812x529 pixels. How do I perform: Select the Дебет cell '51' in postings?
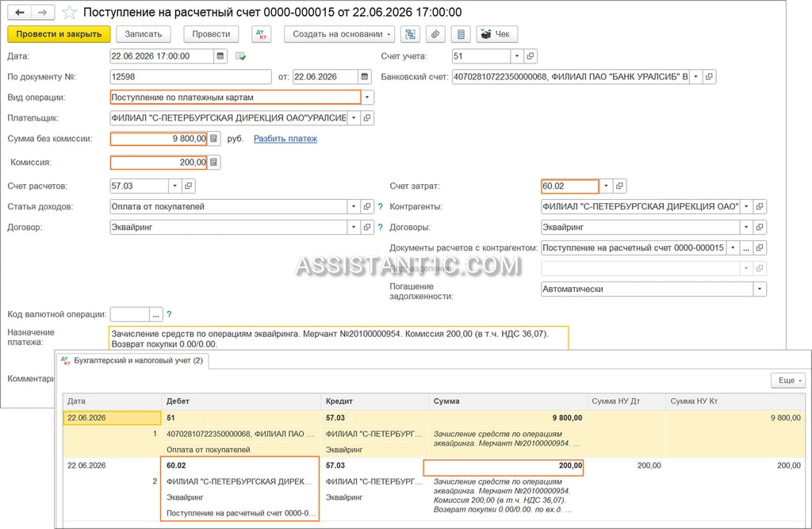241,418
